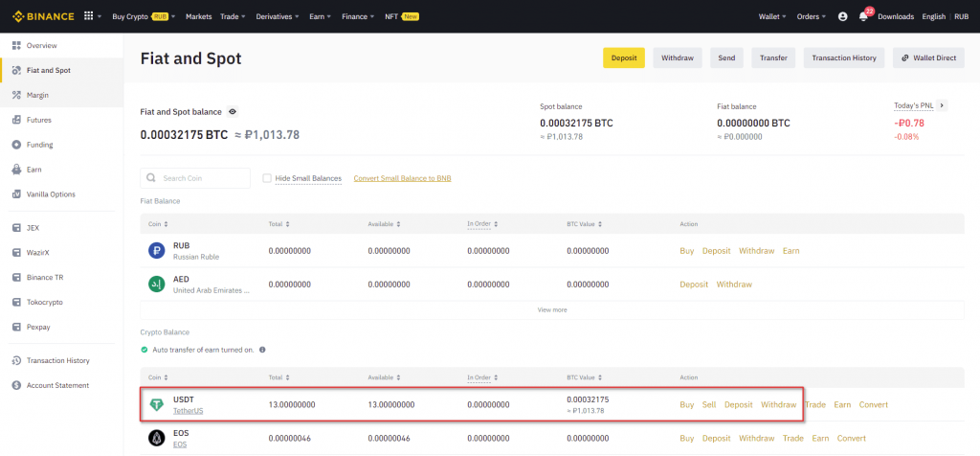Viewport: 980px width, 456px height.
Task: Enable Hide Small Balances checkbox
Action: tap(267, 178)
